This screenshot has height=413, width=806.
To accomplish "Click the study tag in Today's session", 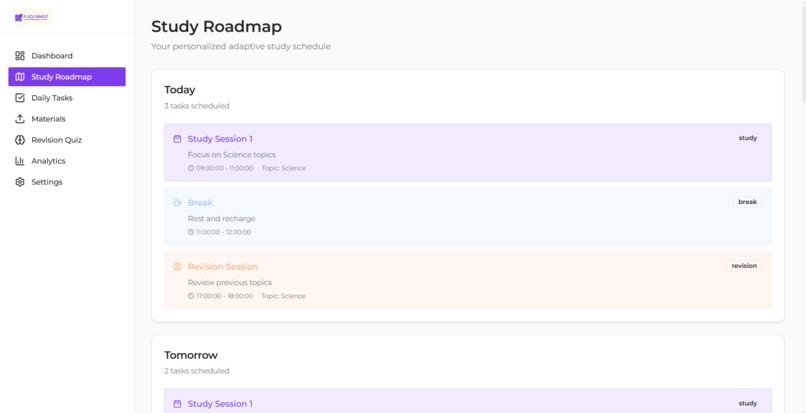I will [747, 138].
